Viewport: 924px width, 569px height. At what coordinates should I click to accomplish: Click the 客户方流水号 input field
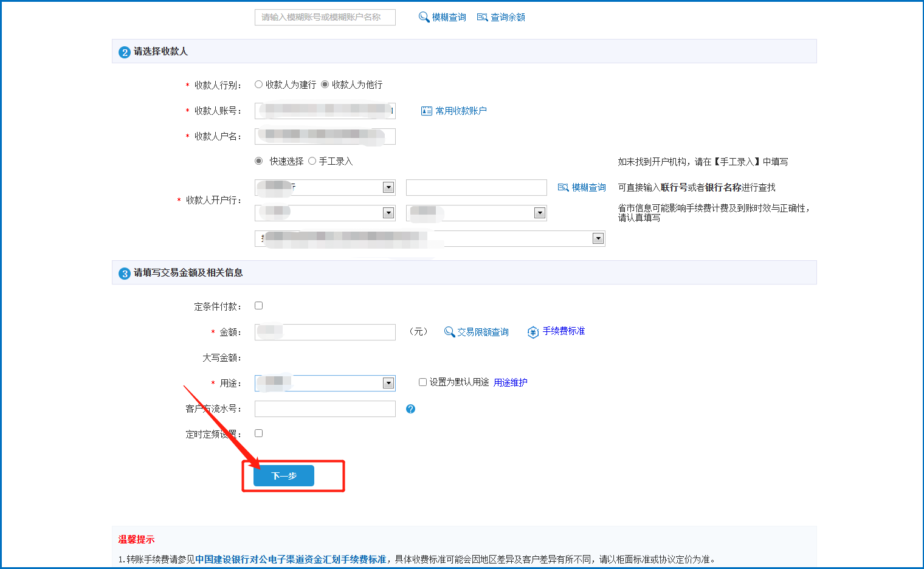(325, 409)
